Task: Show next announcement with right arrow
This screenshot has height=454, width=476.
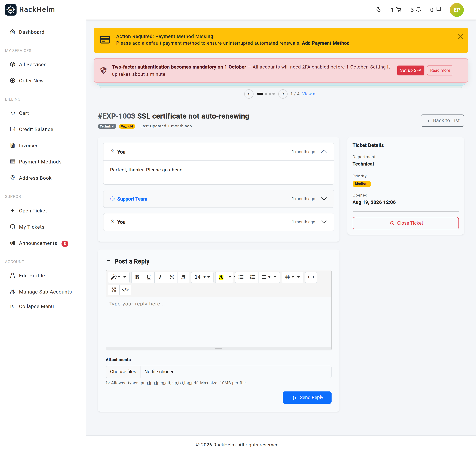Action: 283,94
